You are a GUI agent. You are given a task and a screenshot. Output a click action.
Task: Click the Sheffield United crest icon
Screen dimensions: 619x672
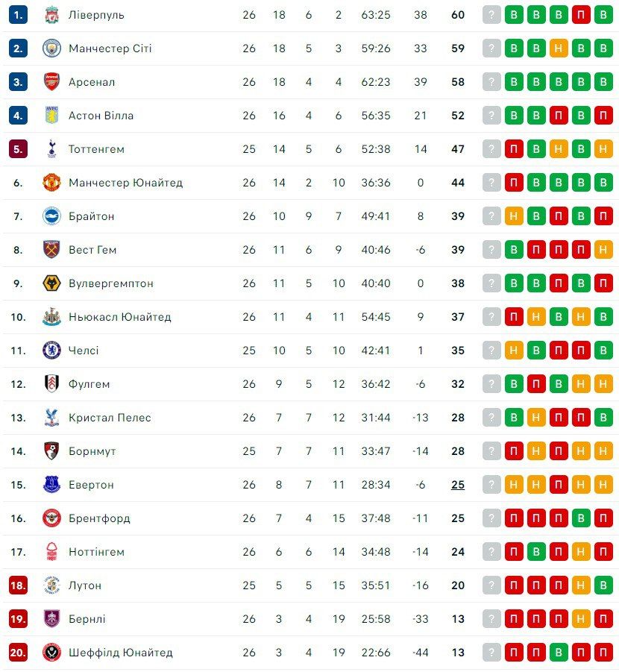tap(51, 653)
